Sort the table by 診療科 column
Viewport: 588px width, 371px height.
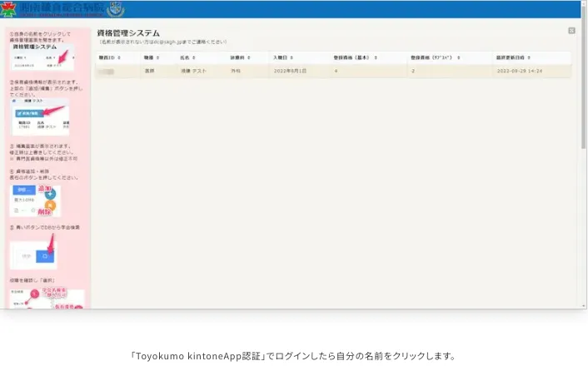click(240, 57)
